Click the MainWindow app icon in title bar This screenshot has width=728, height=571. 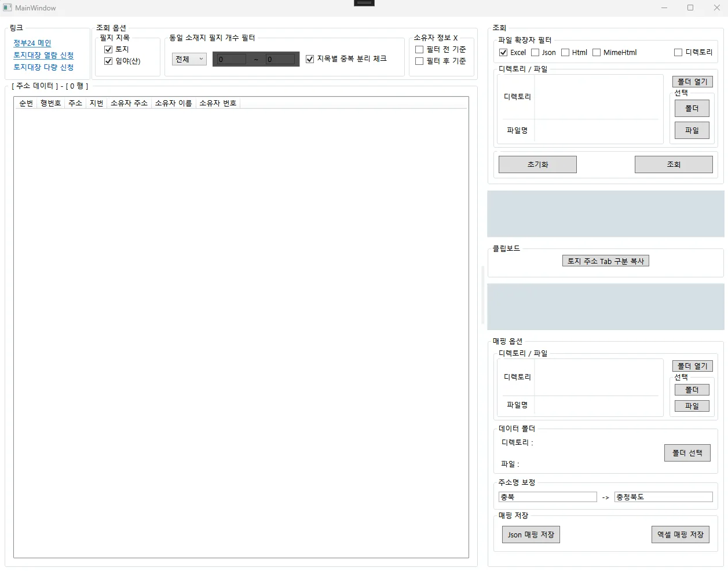pyautogui.click(x=8, y=8)
